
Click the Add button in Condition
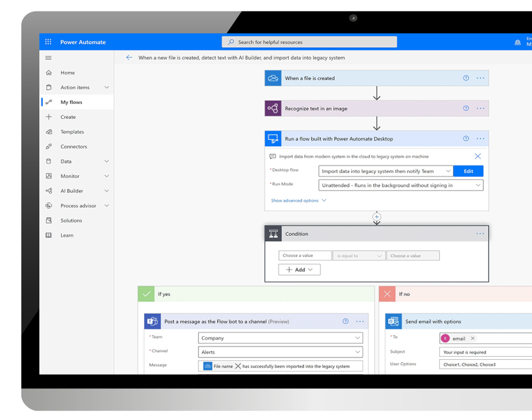click(299, 270)
